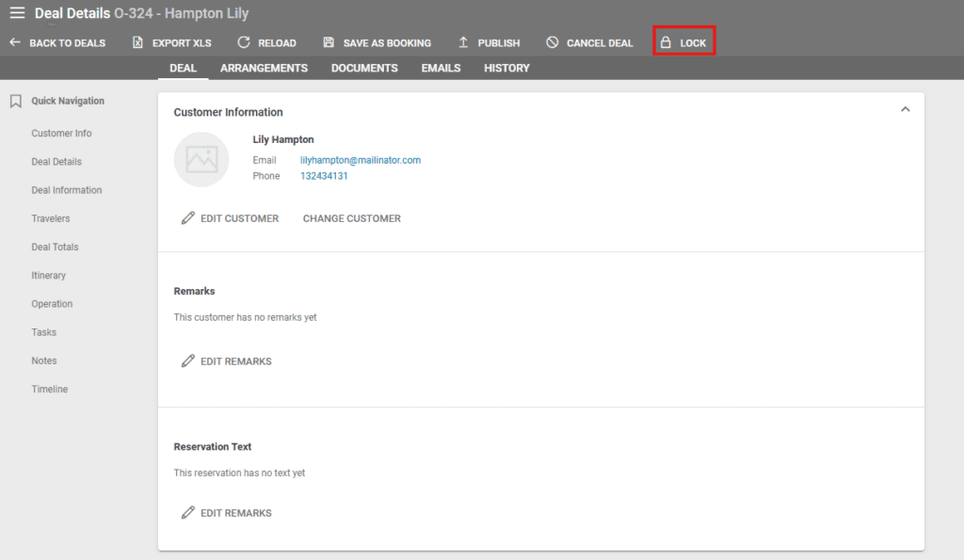Switch to the Arrangements tab
This screenshot has height=560, width=964.
click(x=264, y=68)
